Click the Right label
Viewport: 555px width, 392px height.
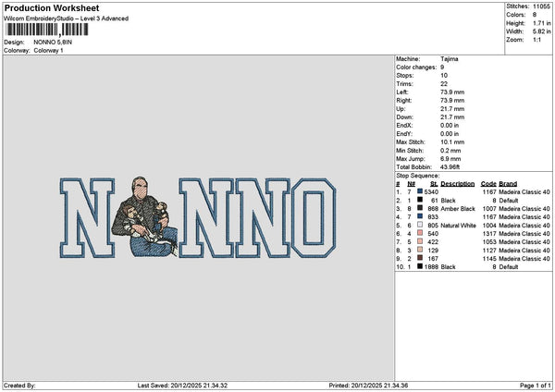(403, 101)
